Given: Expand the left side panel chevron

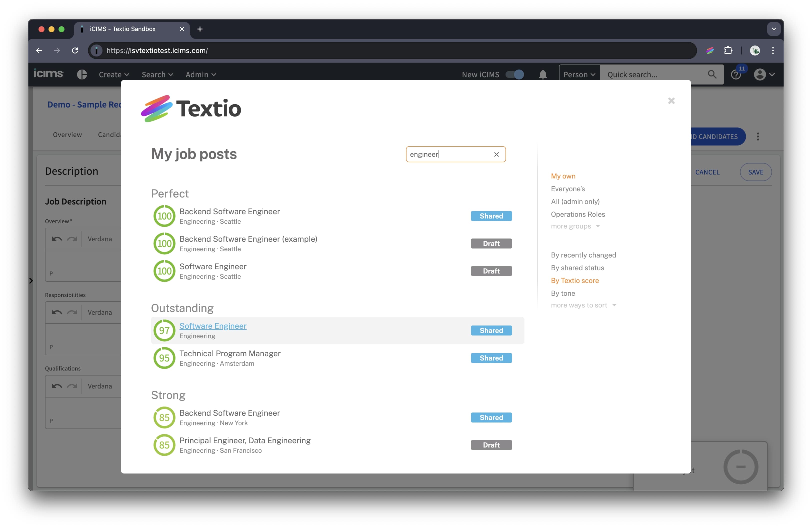Looking at the screenshot, I should (31, 280).
